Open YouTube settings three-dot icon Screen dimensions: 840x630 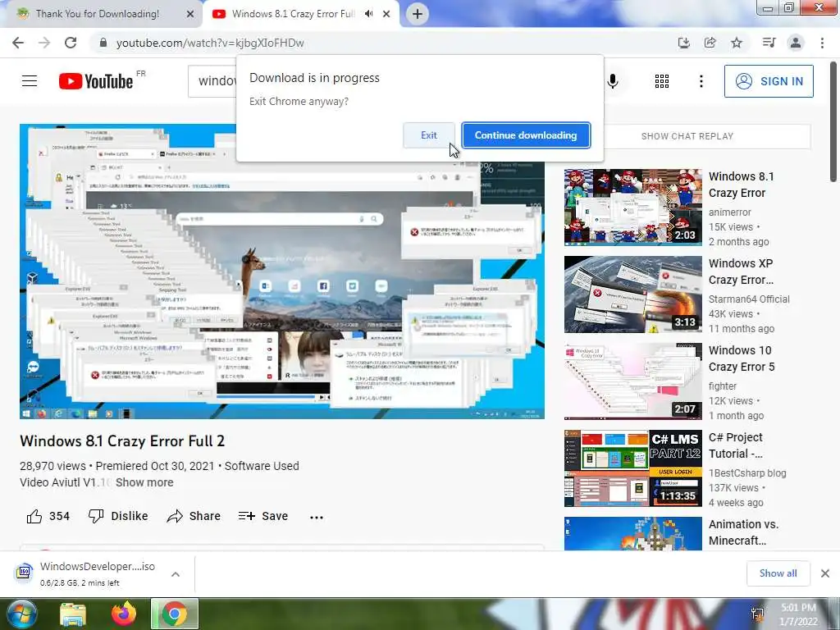[701, 81]
